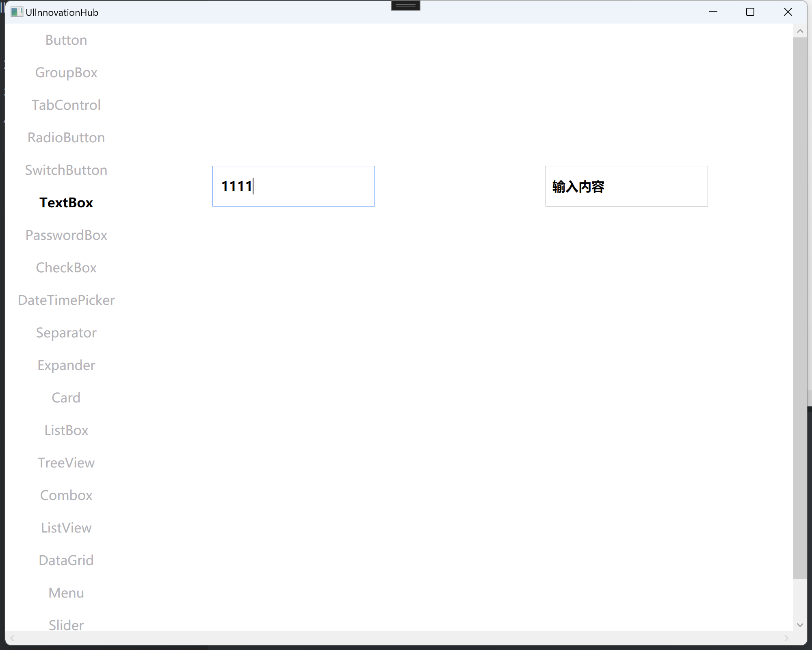Select Expander in the sidebar
This screenshot has height=650, width=812.
click(66, 365)
